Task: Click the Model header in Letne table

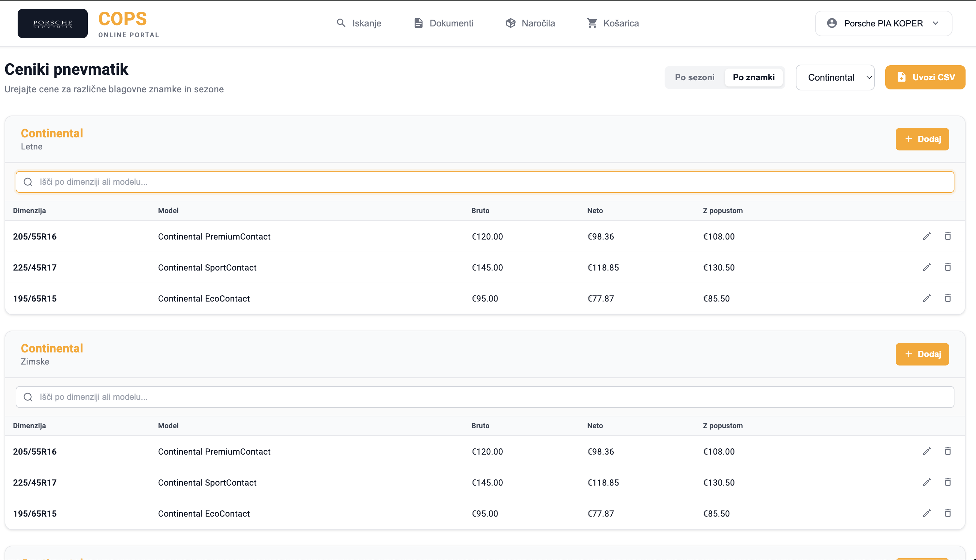Action: pos(168,211)
